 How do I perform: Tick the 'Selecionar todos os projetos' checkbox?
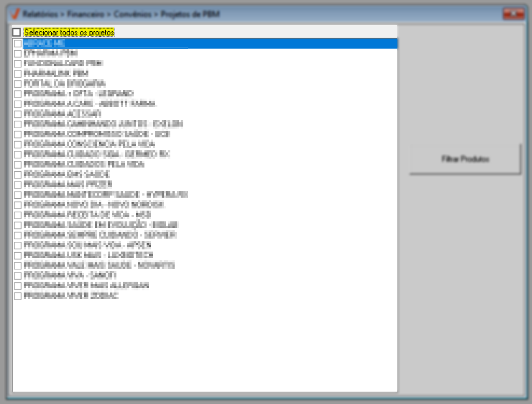coord(16,32)
